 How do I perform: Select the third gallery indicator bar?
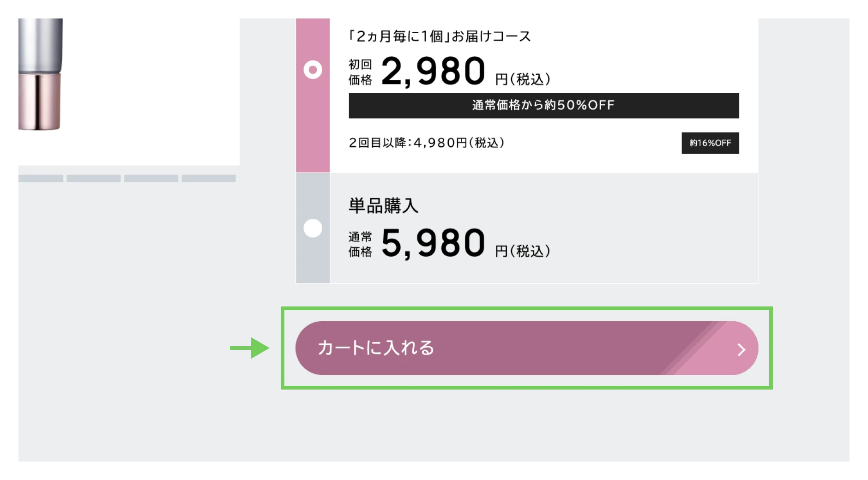(151, 179)
